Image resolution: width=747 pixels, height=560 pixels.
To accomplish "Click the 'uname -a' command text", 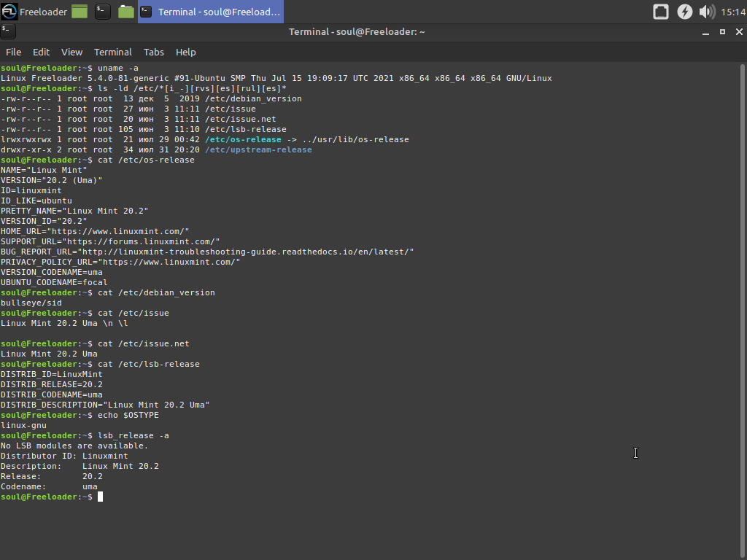I will [x=118, y=68].
